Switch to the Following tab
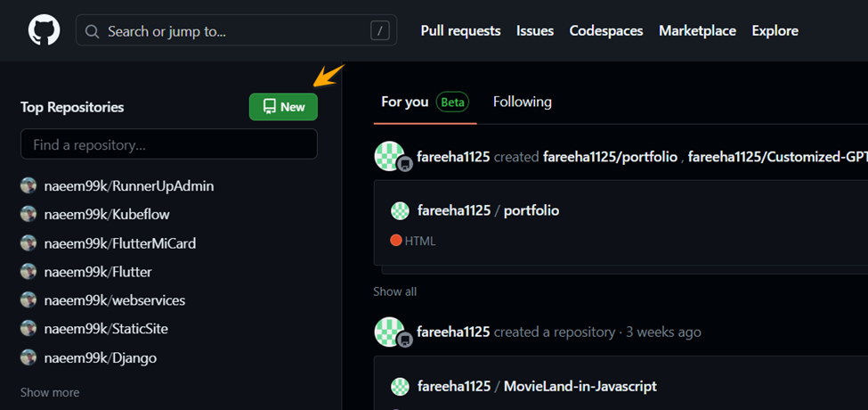The height and width of the screenshot is (410, 868). (522, 102)
